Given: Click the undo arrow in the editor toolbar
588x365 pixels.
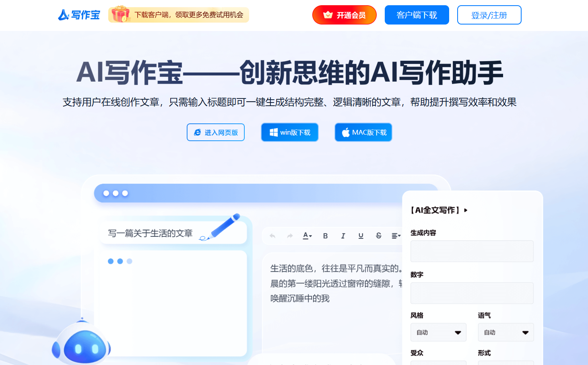Looking at the screenshot, I should (272, 236).
